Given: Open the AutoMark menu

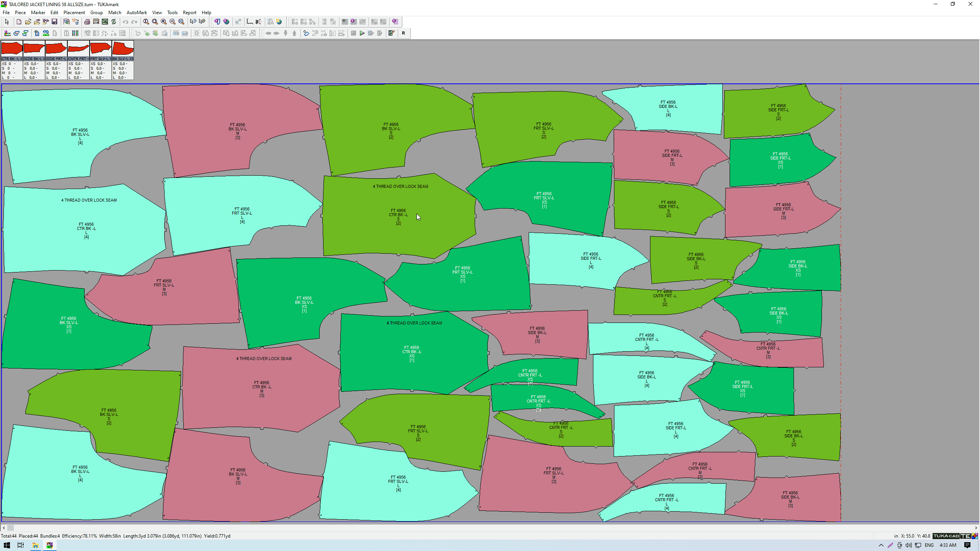Looking at the screenshot, I should (137, 13).
